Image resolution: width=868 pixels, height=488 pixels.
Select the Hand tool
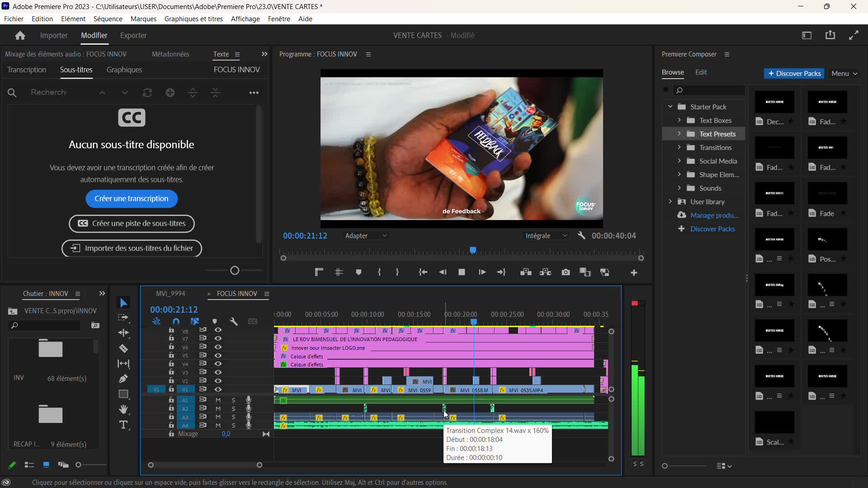click(x=123, y=409)
